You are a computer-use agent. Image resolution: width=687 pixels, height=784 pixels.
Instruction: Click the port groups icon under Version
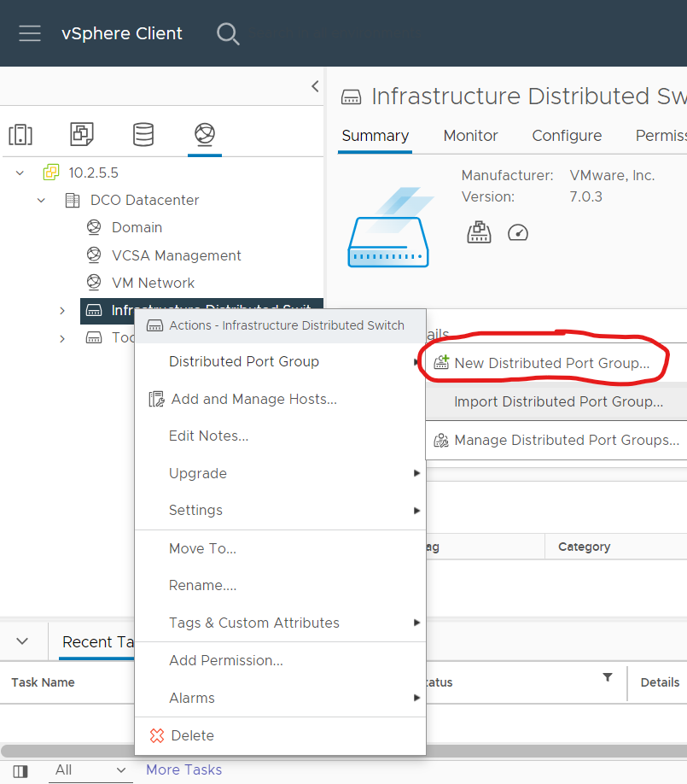(479, 232)
